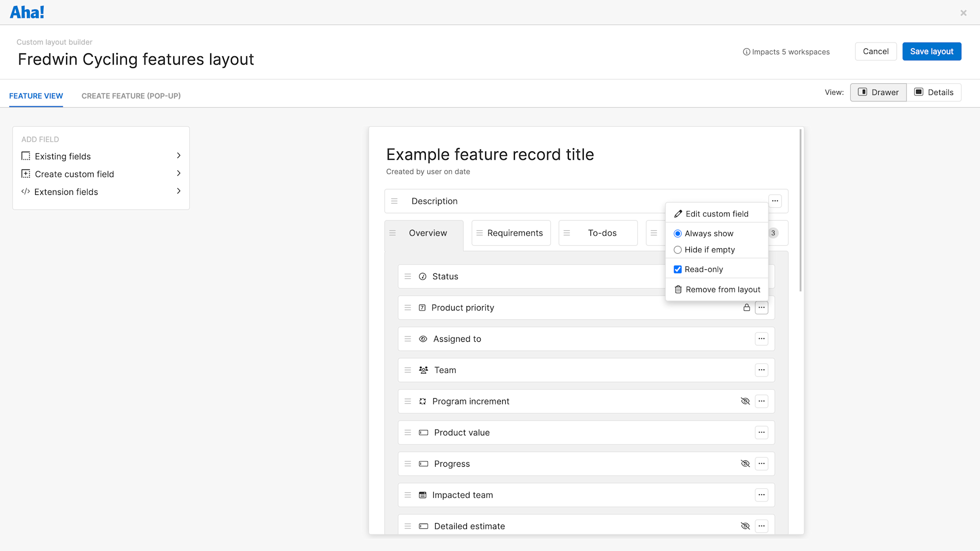
Task: Select the Hide if empty radio button
Action: [678, 250]
